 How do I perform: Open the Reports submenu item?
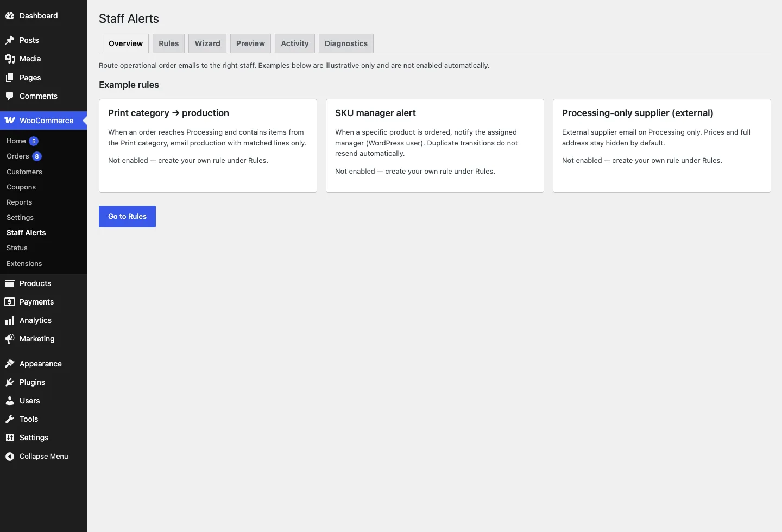[x=20, y=202]
